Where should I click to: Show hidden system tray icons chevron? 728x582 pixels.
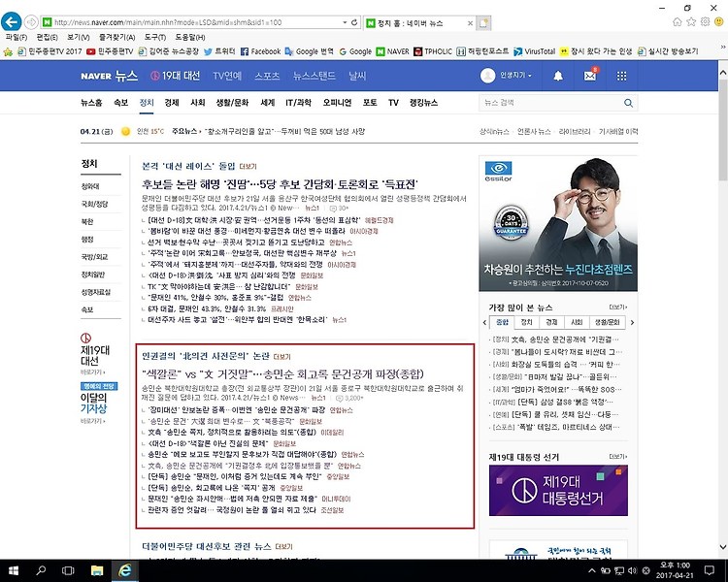[x=592, y=570]
